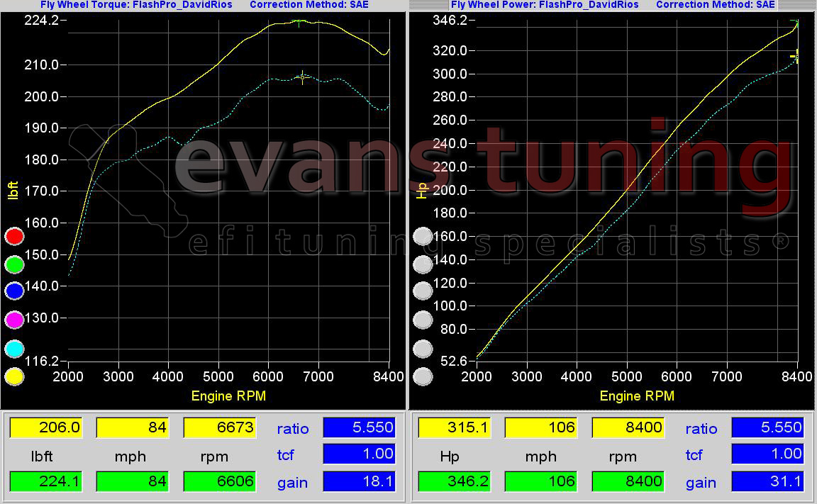Click the Fly Wheel Power graph title
This screenshot has height=504, width=817.
coord(545,5)
